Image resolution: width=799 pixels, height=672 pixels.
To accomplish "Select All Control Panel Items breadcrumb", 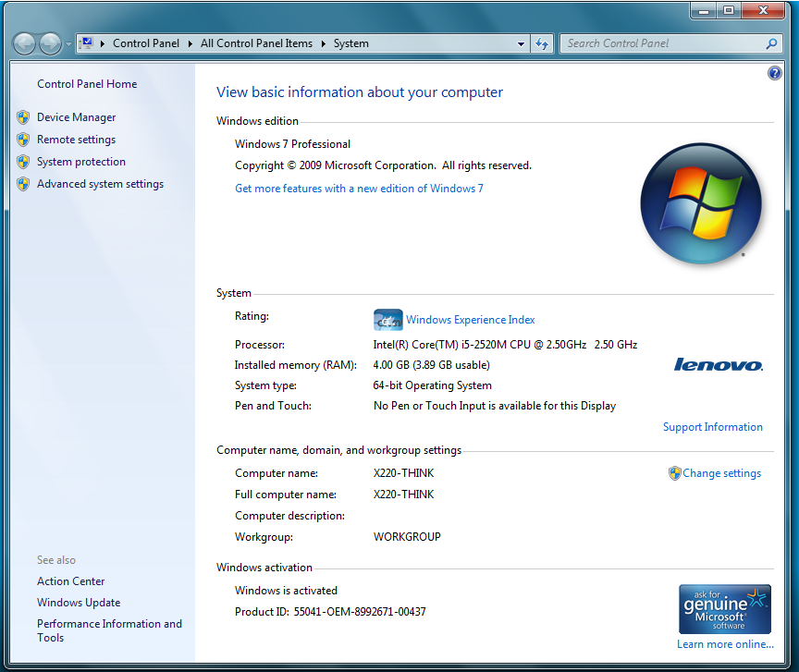I will click(256, 43).
